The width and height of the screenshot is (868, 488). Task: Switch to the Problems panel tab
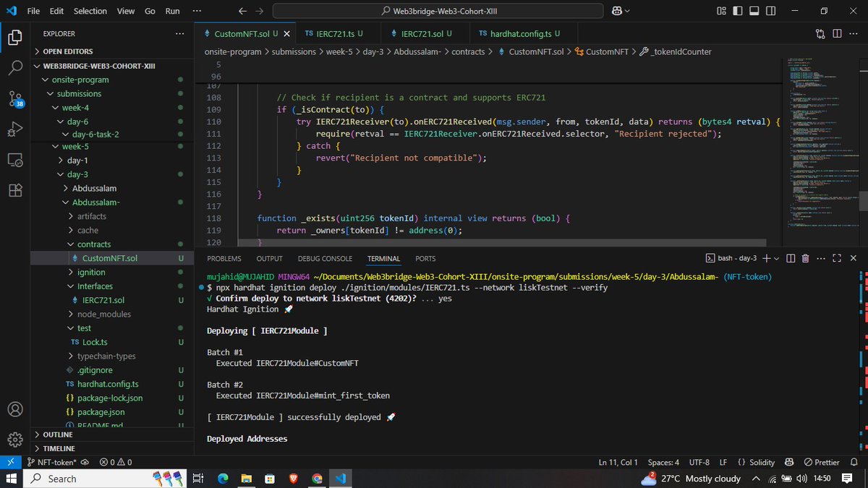[x=224, y=258]
